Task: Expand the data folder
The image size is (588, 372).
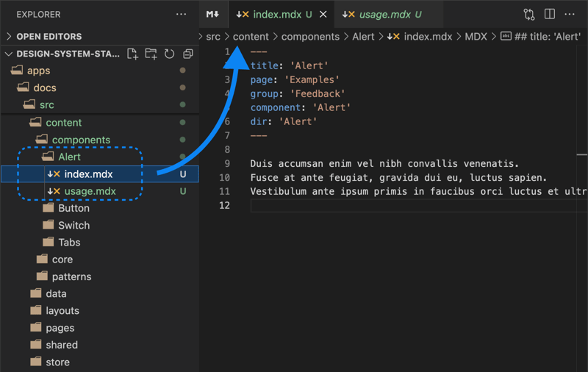Action: pos(99,293)
